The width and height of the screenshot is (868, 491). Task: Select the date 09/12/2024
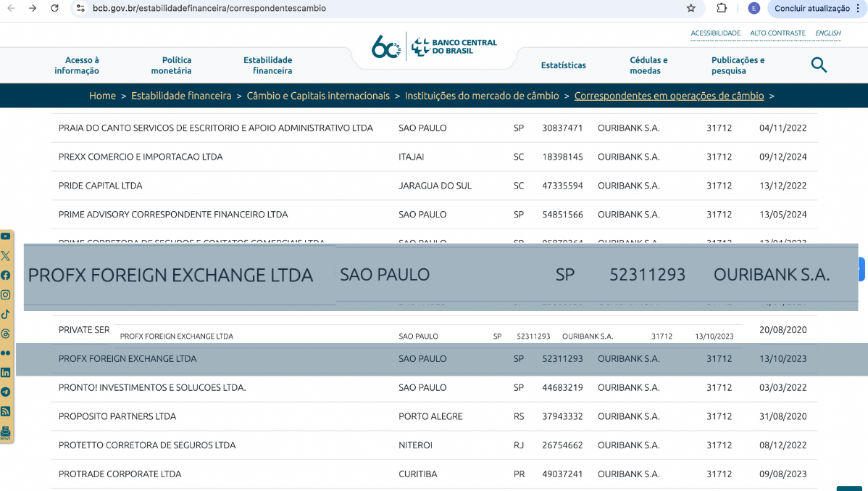(783, 157)
